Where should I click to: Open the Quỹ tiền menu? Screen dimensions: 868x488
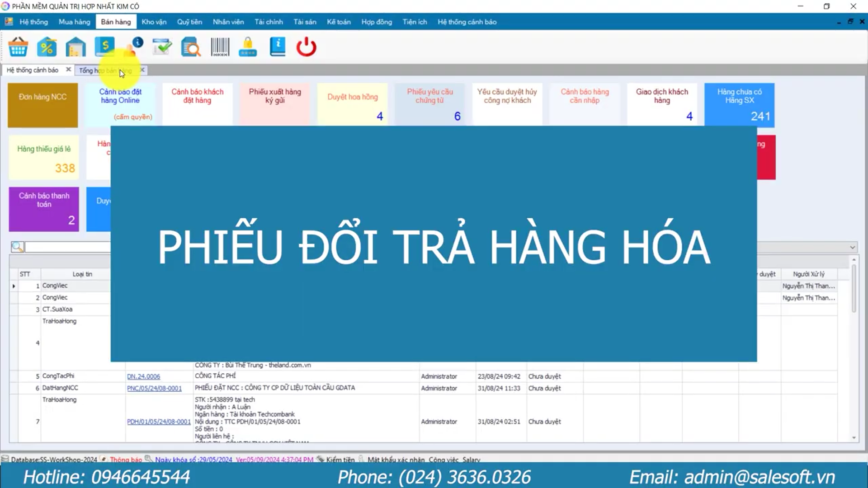click(x=189, y=22)
